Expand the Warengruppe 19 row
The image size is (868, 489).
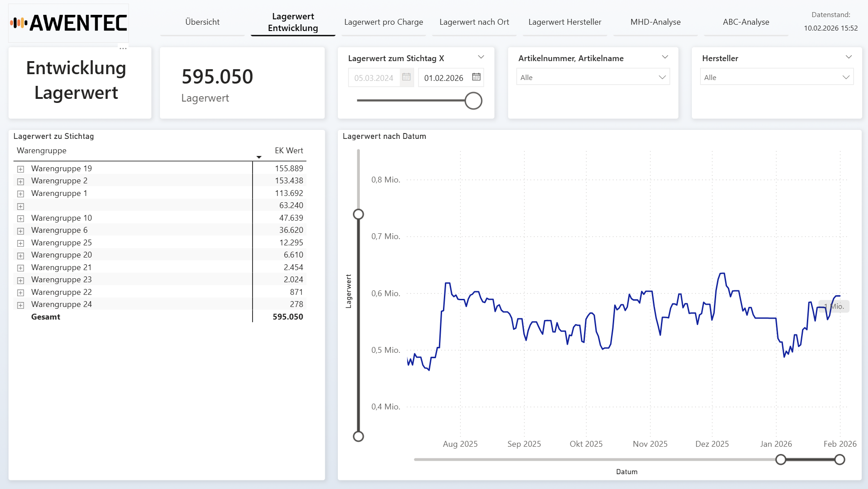21,169
